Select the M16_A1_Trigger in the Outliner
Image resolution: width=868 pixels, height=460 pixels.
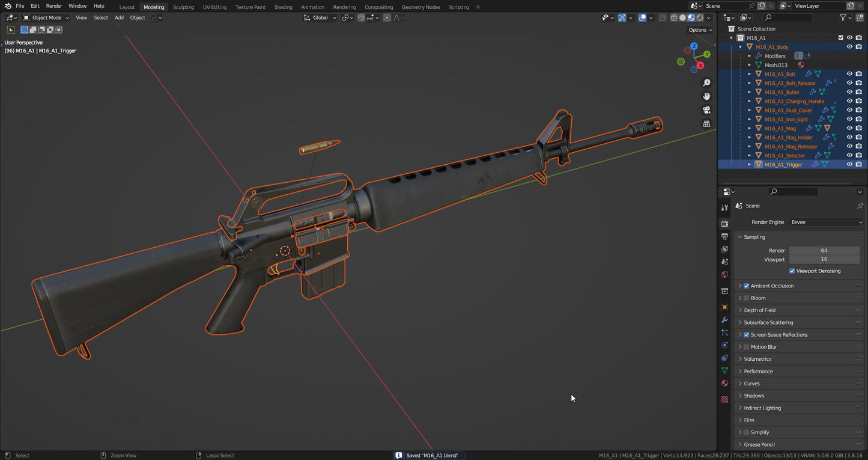tap(783, 164)
